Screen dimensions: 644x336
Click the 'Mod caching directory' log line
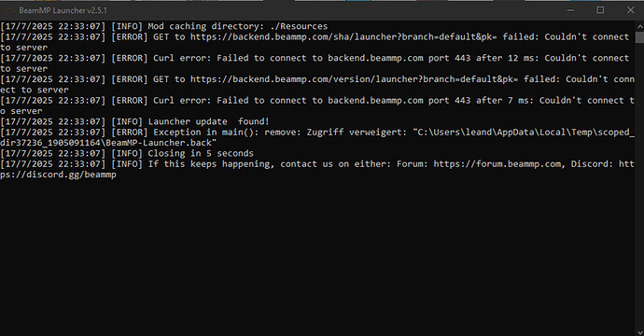coord(164,26)
